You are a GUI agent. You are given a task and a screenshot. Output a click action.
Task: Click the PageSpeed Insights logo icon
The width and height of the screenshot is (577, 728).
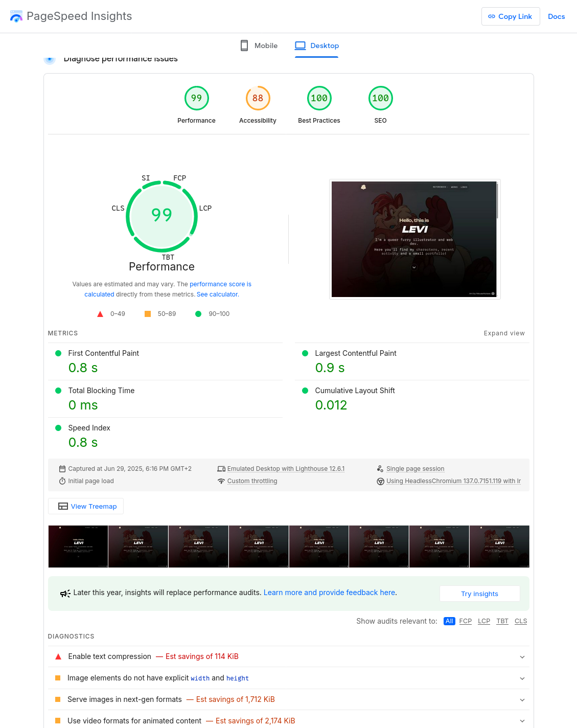pyautogui.click(x=16, y=16)
